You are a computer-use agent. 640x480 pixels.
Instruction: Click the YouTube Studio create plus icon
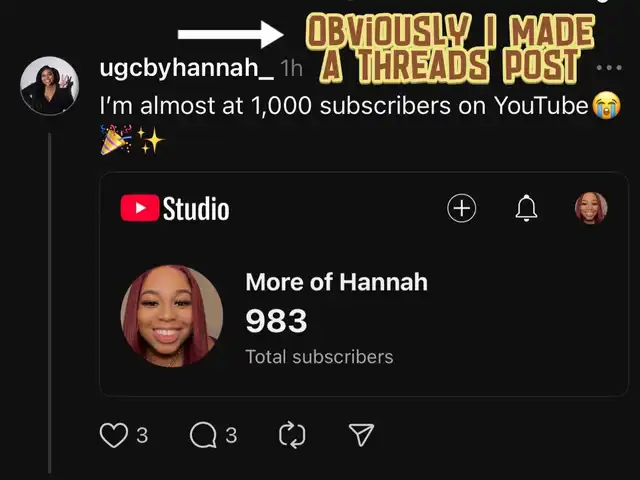coord(462,208)
